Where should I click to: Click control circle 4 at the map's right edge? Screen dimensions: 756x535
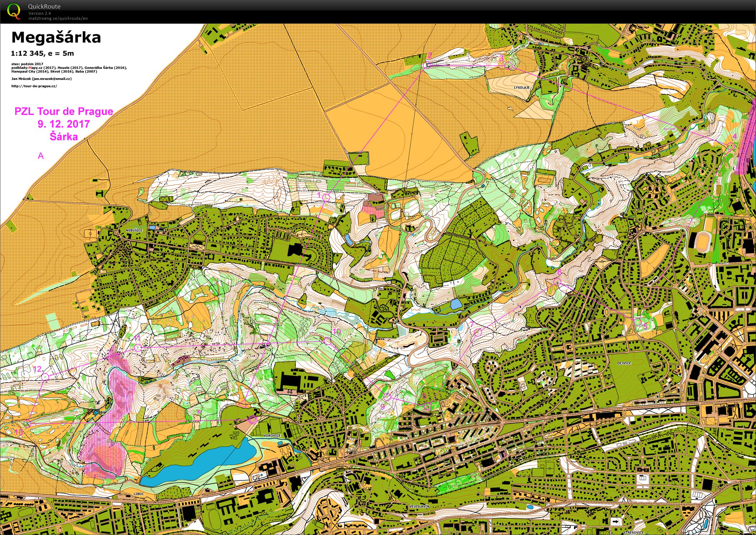730,146
